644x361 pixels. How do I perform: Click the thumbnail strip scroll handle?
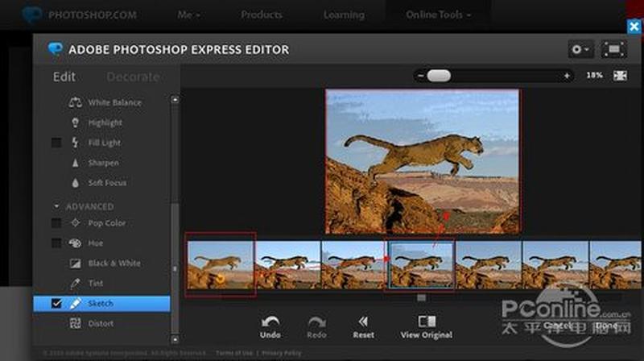tap(421, 297)
